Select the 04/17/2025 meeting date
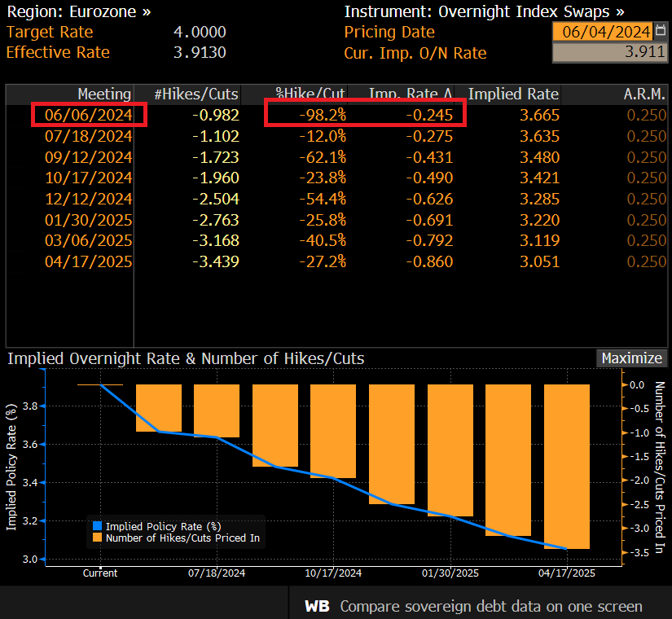Viewport: 672px width, 619px height. pyautogui.click(x=89, y=261)
